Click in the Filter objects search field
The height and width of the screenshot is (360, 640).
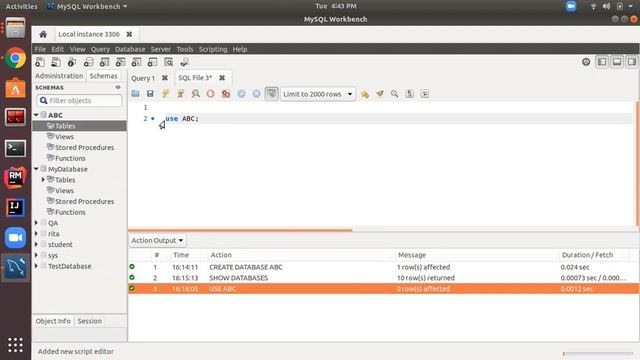[x=79, y=100]
